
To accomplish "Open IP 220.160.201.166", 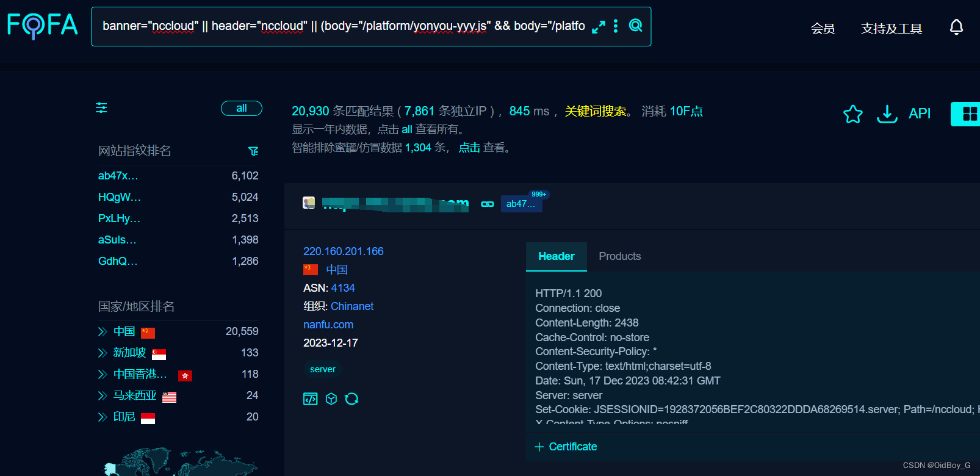I will click(344, 251).
